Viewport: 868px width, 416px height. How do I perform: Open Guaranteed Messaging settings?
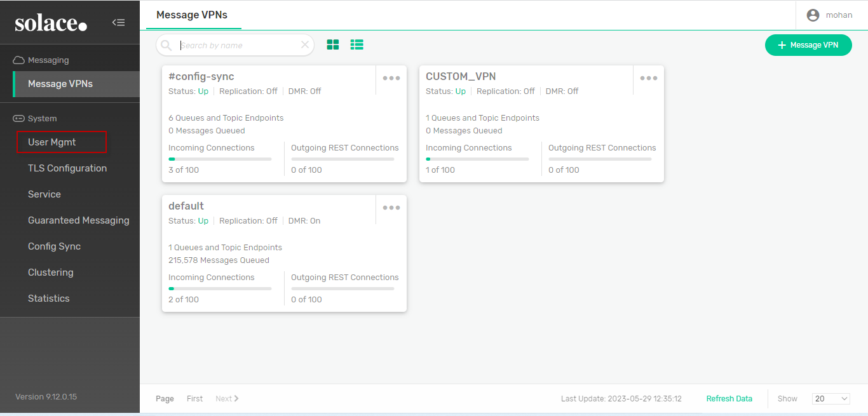point(79,220)
